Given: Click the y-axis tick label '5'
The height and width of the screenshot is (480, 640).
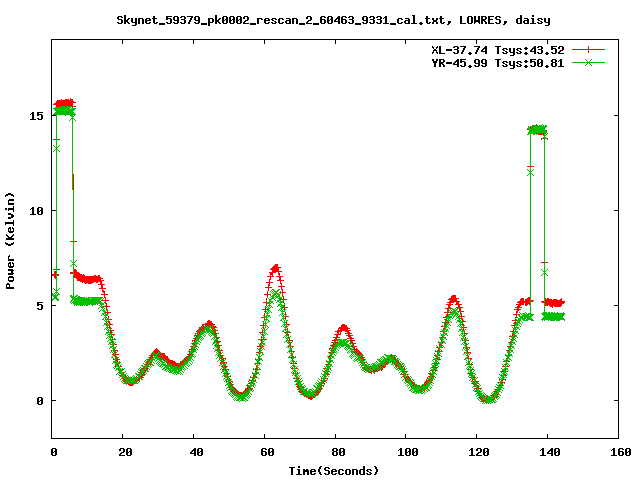Looking at the screenshot, I should [40, 306].
